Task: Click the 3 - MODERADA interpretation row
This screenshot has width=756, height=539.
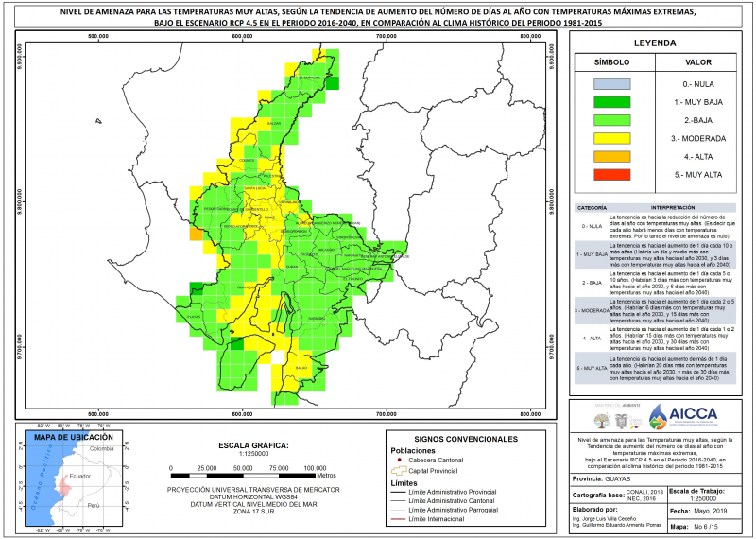Action: tap(655, 311)
